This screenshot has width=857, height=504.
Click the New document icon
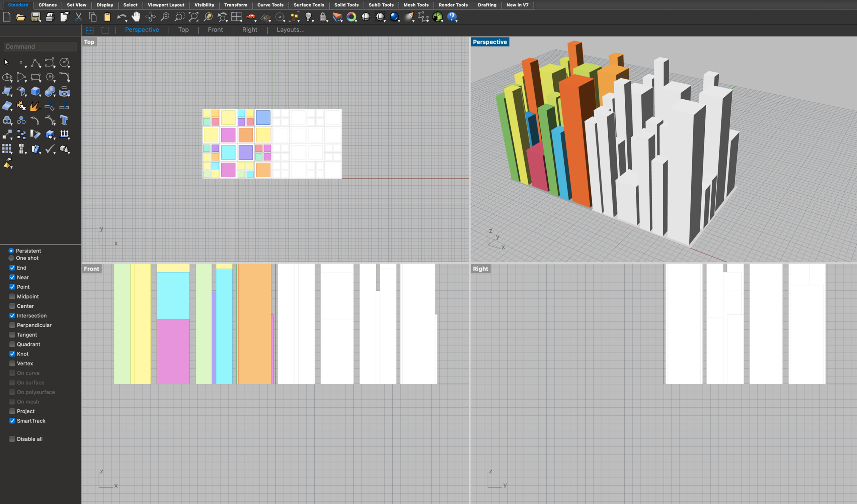[6, 17]
